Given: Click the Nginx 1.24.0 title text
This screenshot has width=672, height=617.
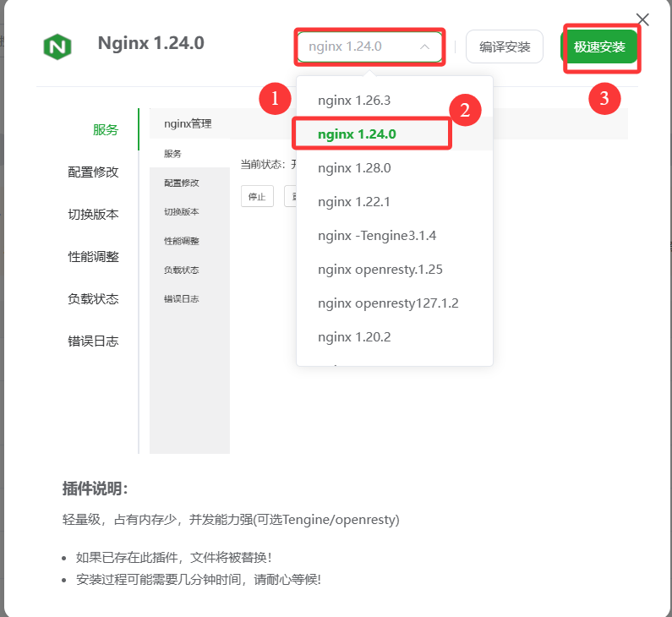Looking at the screenshot, I should pyautogui.click(x=150, y=43).
